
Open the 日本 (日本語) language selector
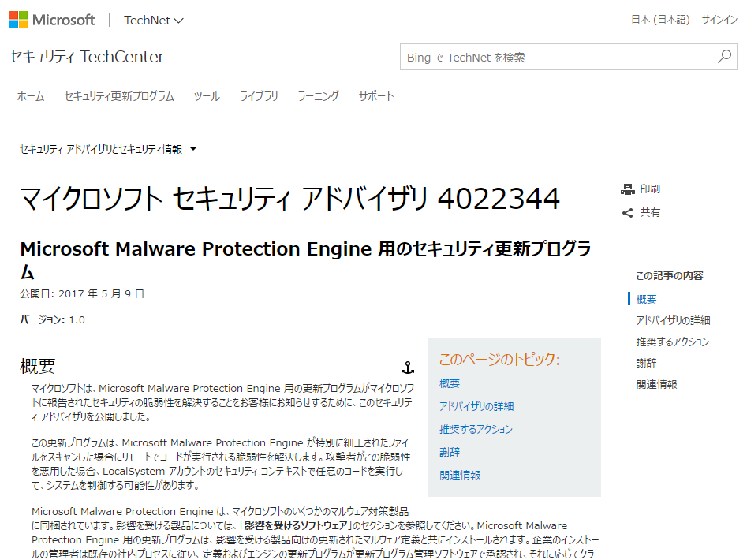tap(659, 20)
